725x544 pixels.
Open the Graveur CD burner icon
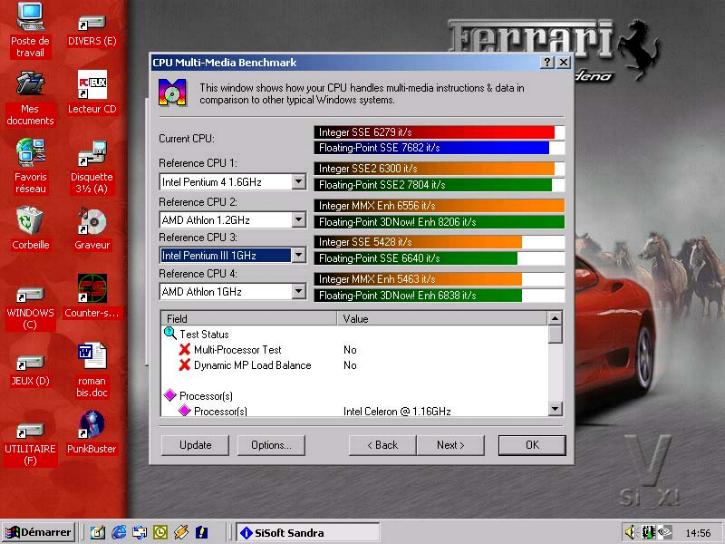click(x=92, y=221)
